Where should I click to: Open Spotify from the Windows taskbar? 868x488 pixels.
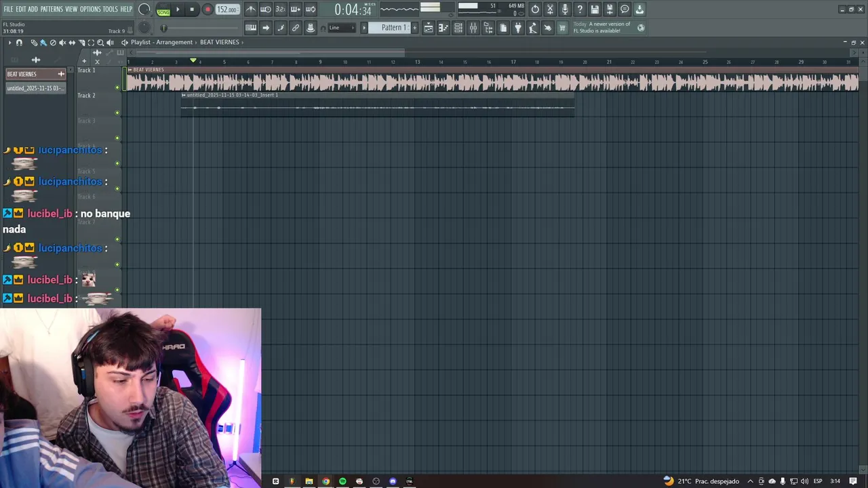(342, 481)
